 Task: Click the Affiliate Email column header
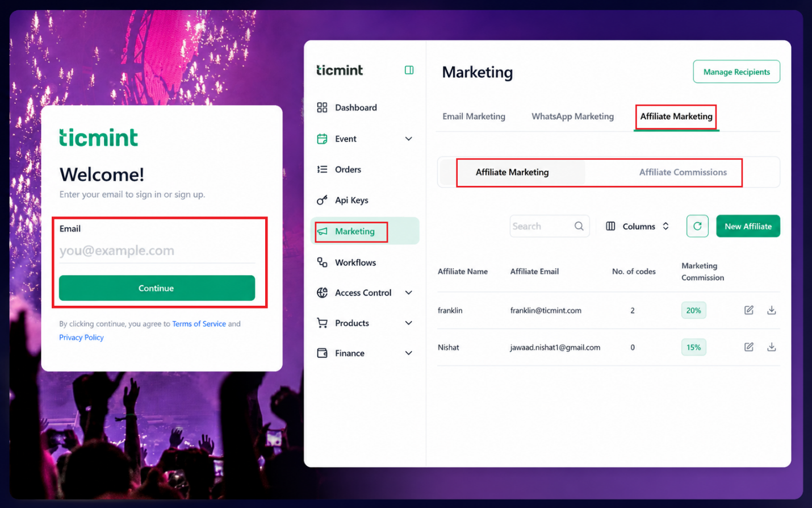(x=534, y=272)
